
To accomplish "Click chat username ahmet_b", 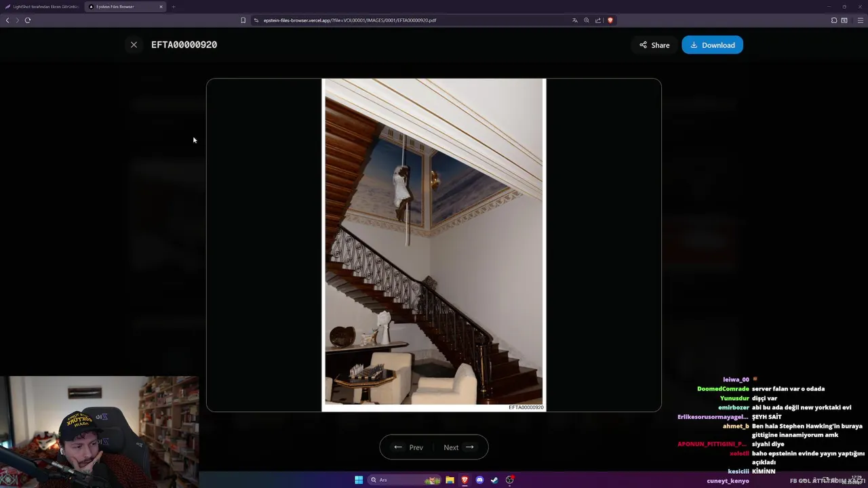I will 736,426.
